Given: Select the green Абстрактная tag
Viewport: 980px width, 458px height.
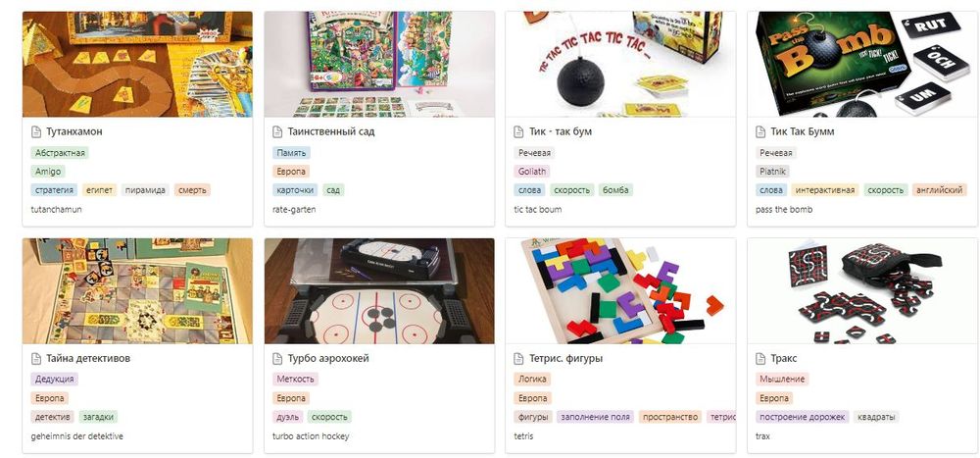Looking at the screenshot, I should coord(60,153).
